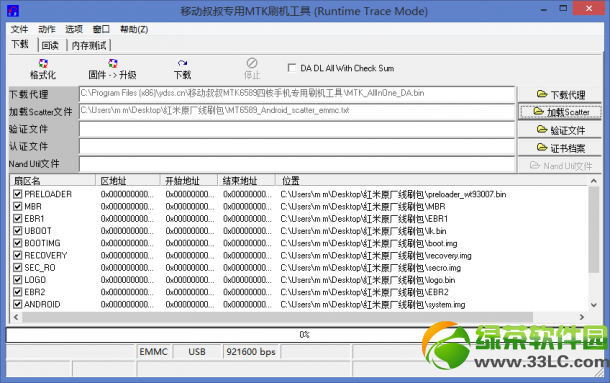Uncheck the EBR2 partition checkbox
Image resolution: width=610 pixels, height=383 pixels.
[x=18, y=292]
